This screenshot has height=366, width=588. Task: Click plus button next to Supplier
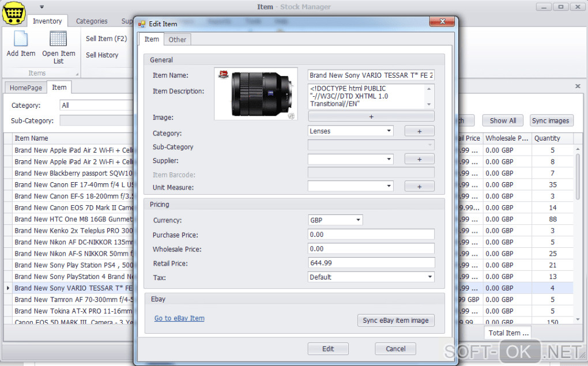click(419, 160)
